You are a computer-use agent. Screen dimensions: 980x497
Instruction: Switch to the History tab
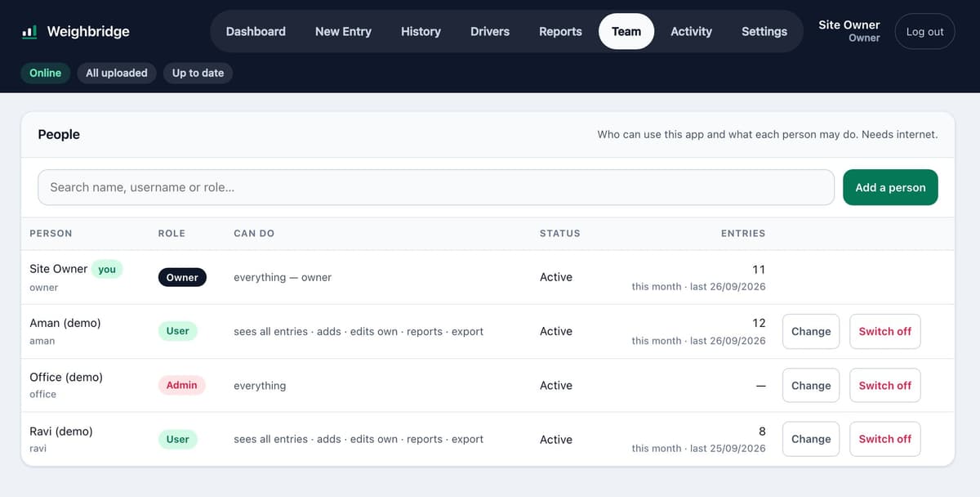coord(421,31)
